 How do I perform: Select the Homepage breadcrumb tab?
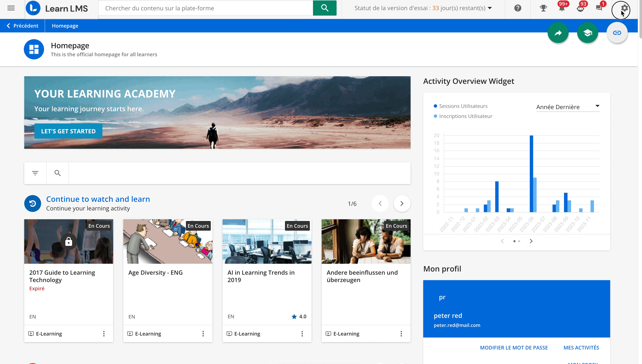click(x=65, y=26)
